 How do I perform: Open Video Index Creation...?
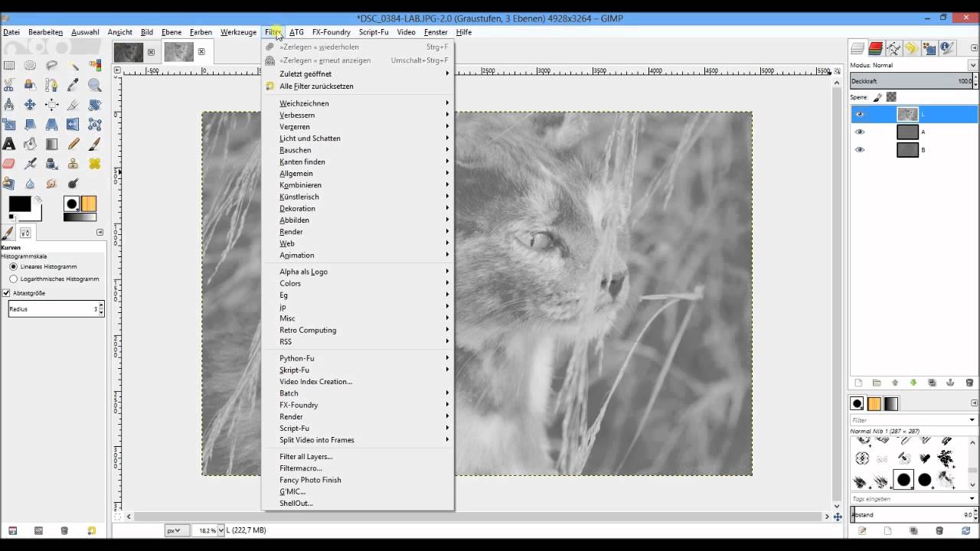pyautogui.click(x=358, y=382)
